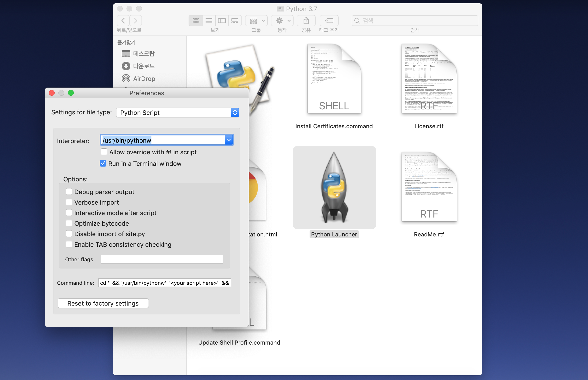The image size is (588, 380).
Task: Open the action gear menu
Action: pyautogui.click(x=282, y=21)
